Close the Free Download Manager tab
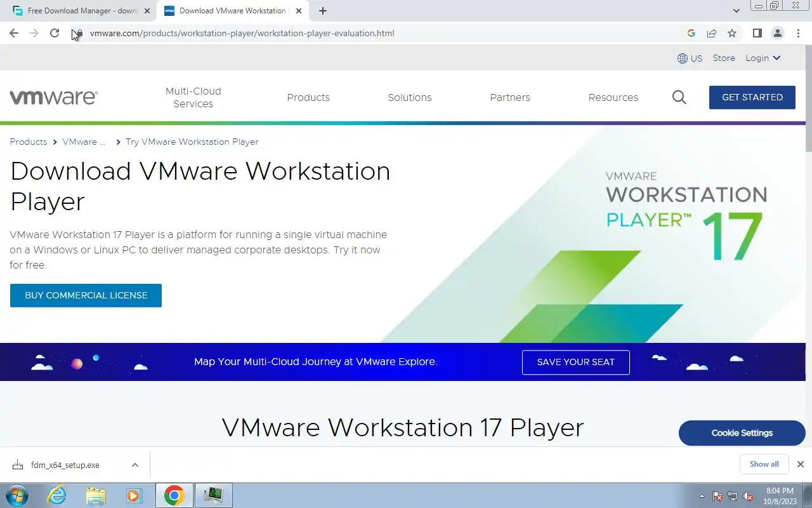 [x=147, y=11]
